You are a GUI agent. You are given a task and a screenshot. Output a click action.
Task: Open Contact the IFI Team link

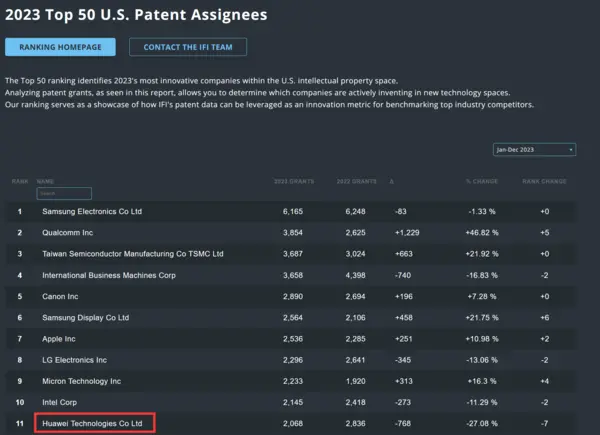click(188, 47)
